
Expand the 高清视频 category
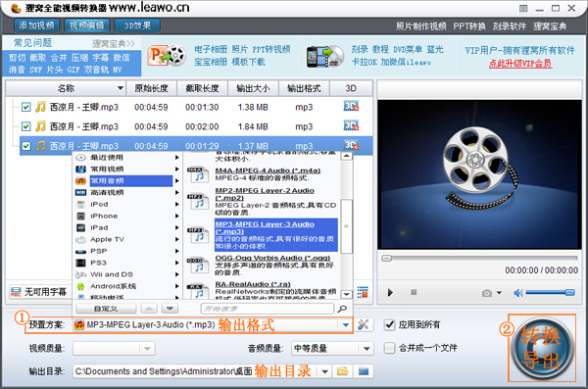pos(127,192)
